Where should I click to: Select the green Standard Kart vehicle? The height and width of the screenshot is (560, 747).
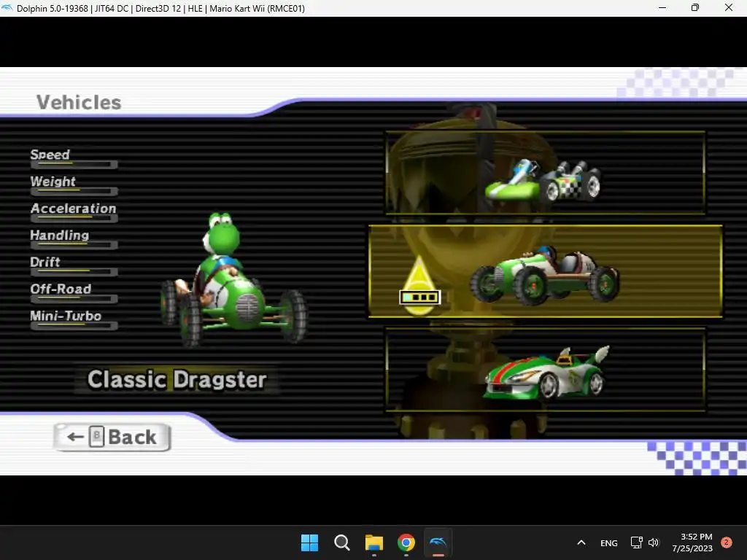click(x=545, y=172)
